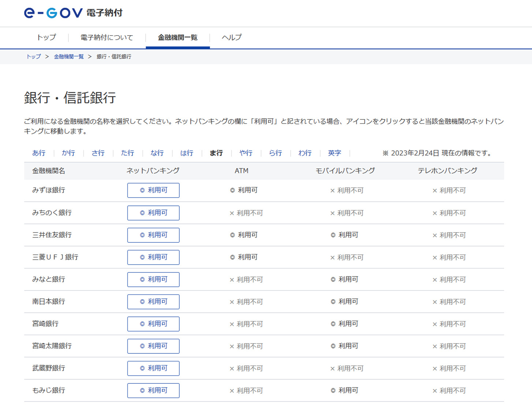Open 金融機関一覧 breadcrumb link
This screenshot has height=412, width=532.
point(69,56)
